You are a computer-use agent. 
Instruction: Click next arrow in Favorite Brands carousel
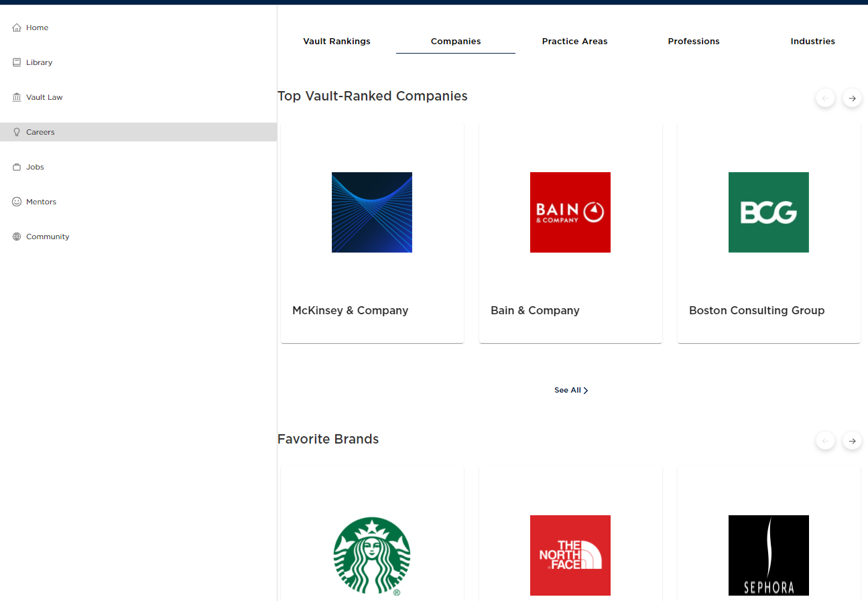pos(852,441)
